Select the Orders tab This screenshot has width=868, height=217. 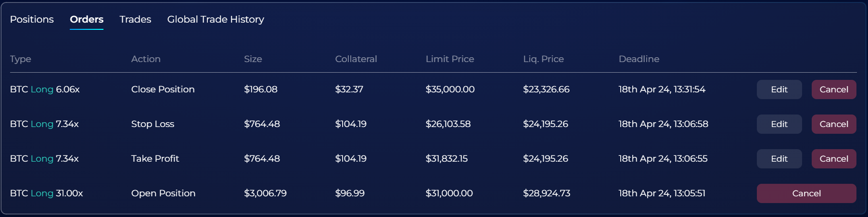tap(87, 19)
